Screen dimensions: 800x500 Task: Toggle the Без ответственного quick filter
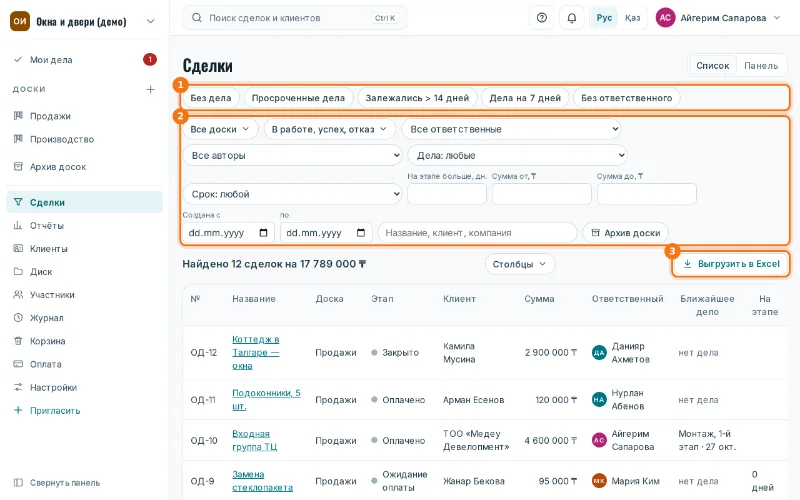click(627, 98)
